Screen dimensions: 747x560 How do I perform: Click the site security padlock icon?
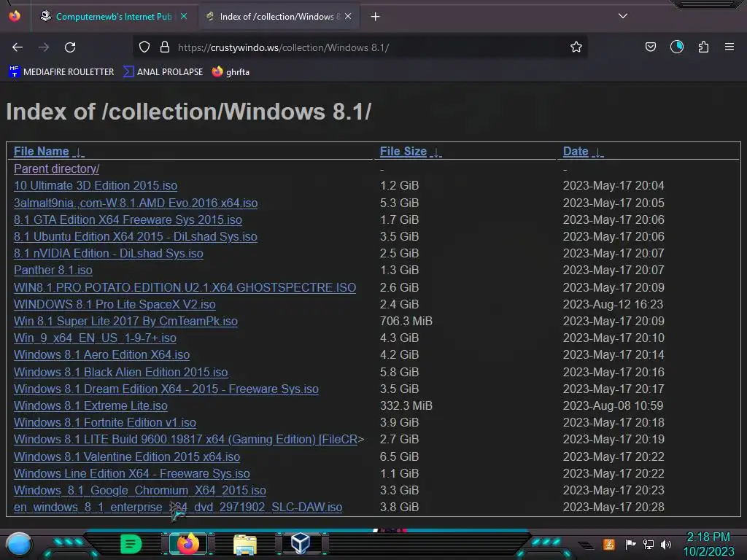(165, 47)
